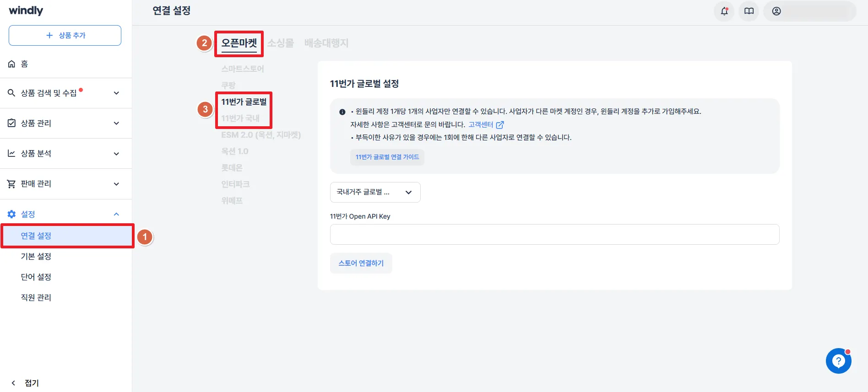The width and height of the screenshot is (868, 392).
Task: Collapse sidebar with 접기
Action: coord(32,383)
